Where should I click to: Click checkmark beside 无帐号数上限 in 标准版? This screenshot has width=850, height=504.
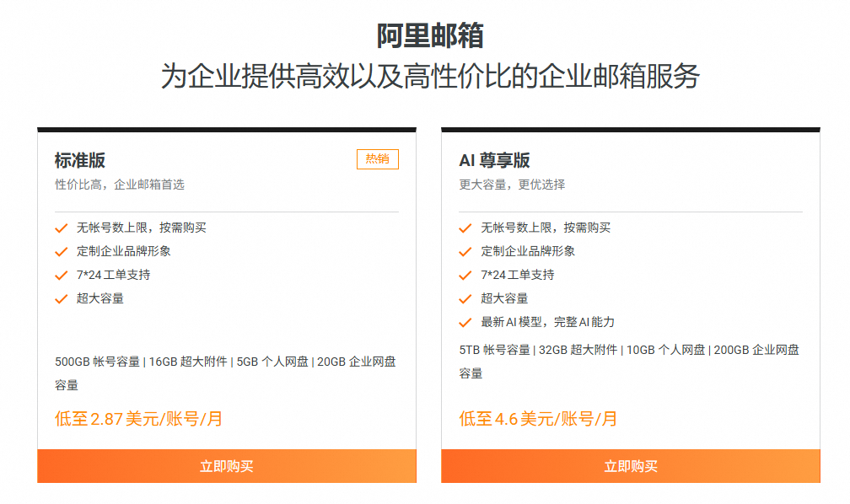pyautogui.click(x=62, y=228)
